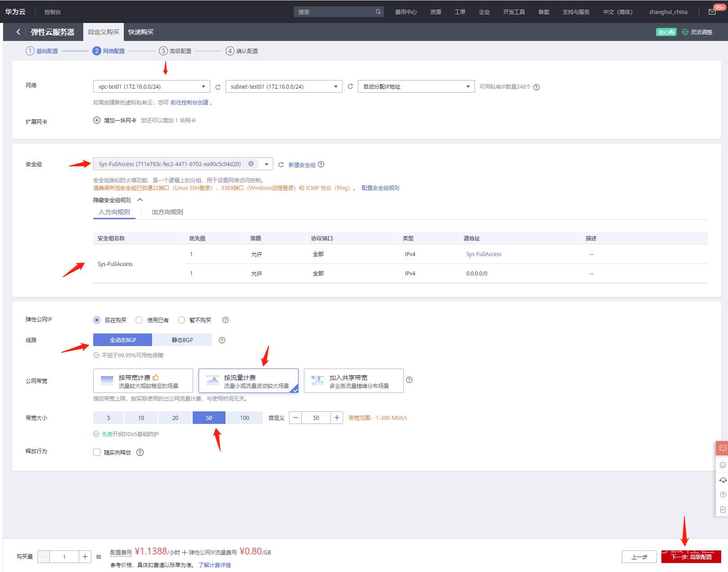Select 按流量计费 billing option
Viewport: 728px width, 572px height.
tap(249, 381)
